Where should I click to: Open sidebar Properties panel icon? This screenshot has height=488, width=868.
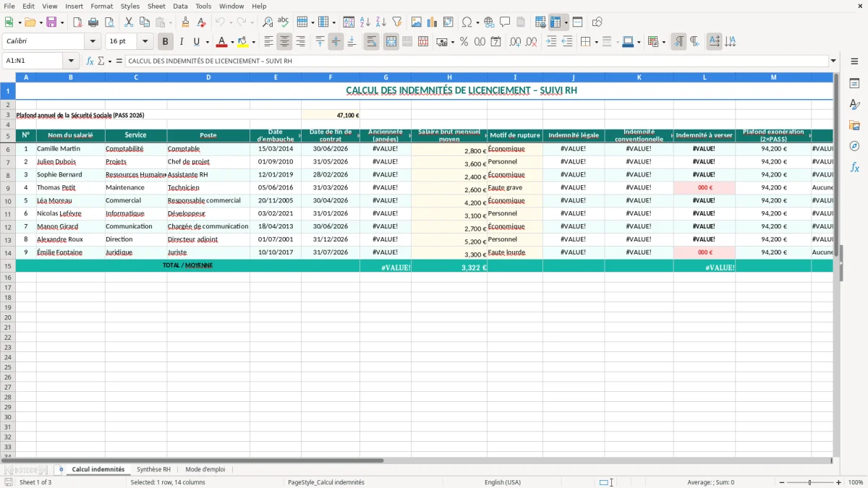pyautogui.click(x=854, y=83)
